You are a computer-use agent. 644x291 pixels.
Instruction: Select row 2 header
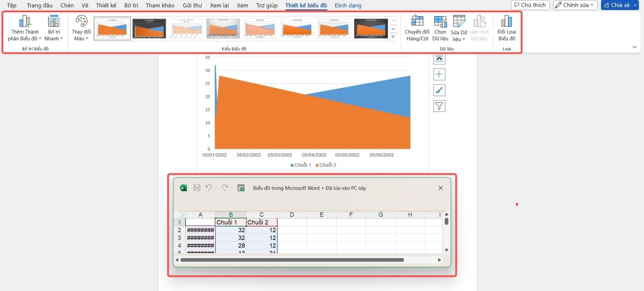coord(180,230)
